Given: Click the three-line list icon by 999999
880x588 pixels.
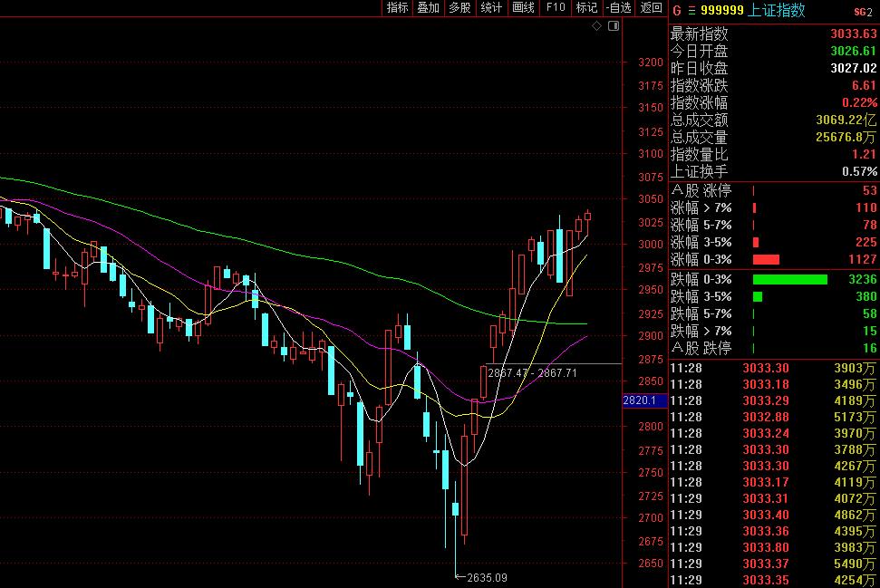Looking at the screenshot, I should [x=691, y=11].
